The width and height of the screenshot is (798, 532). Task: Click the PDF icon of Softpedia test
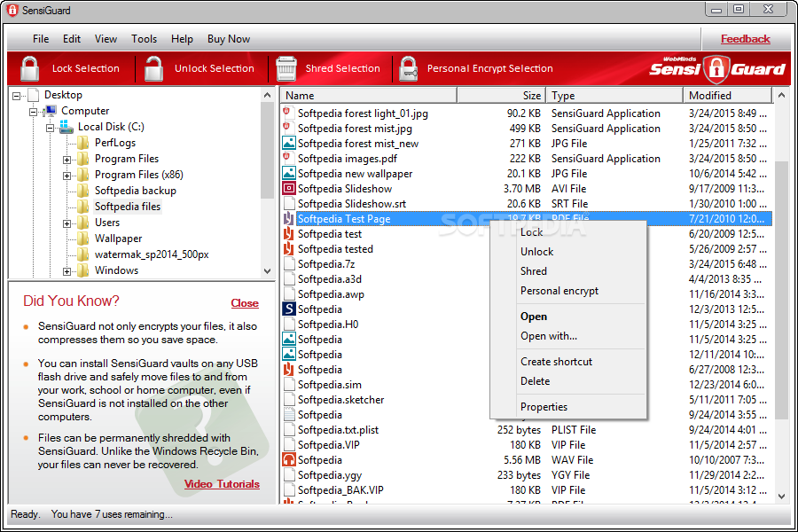[288, 234]
